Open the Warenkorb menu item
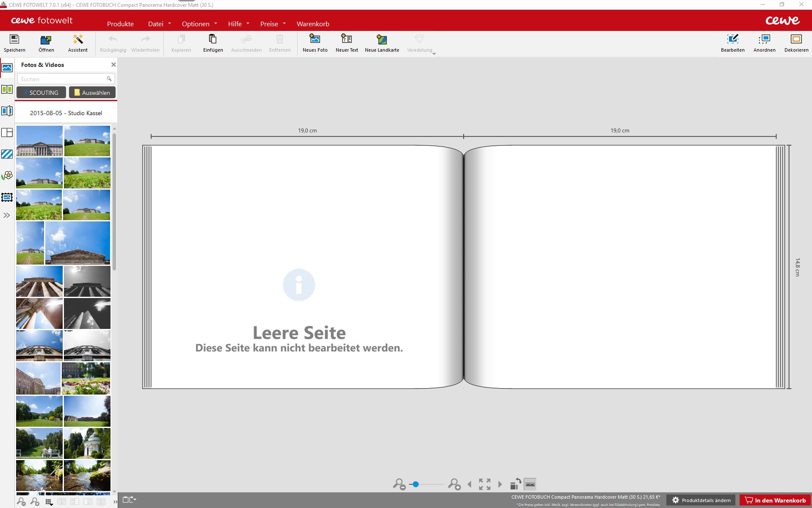Screen dimensions: 812x508 [x=312, y=24]
